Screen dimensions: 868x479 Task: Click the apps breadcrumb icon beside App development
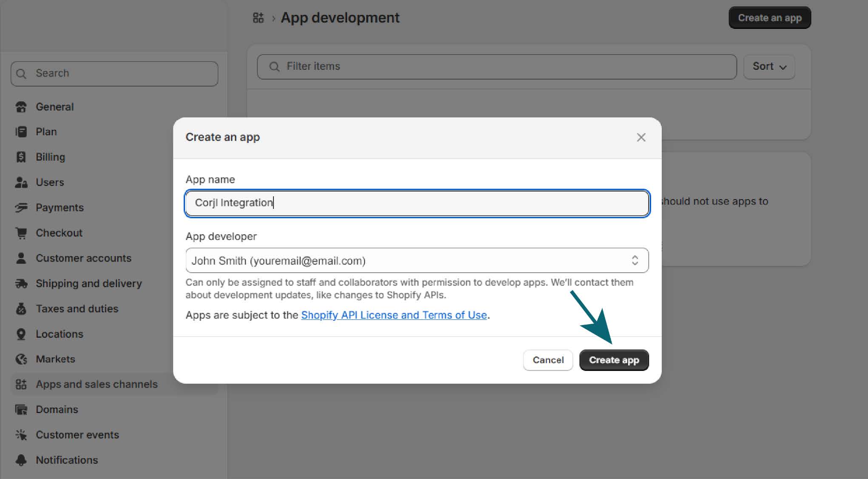(258, 18)
